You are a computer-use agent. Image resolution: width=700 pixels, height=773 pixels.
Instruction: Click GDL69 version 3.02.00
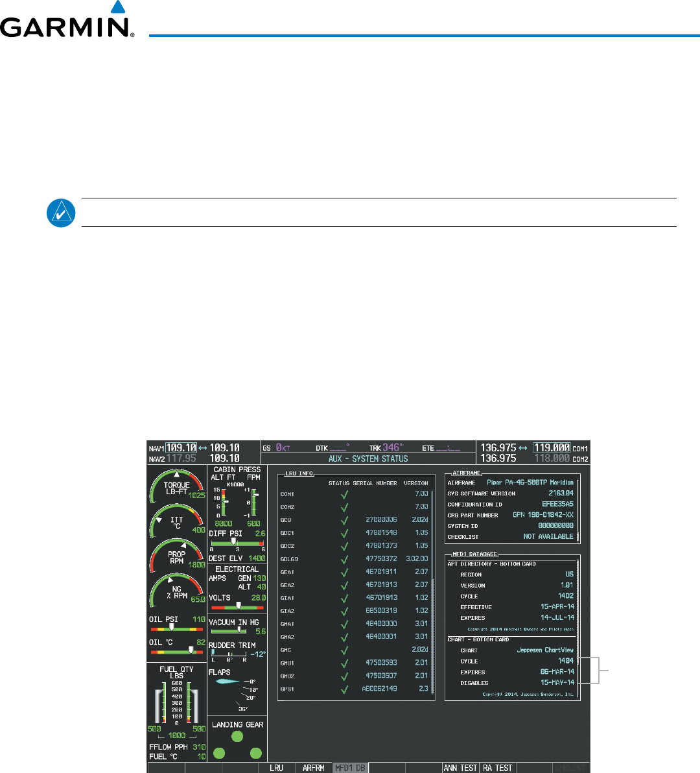[417, 559]
